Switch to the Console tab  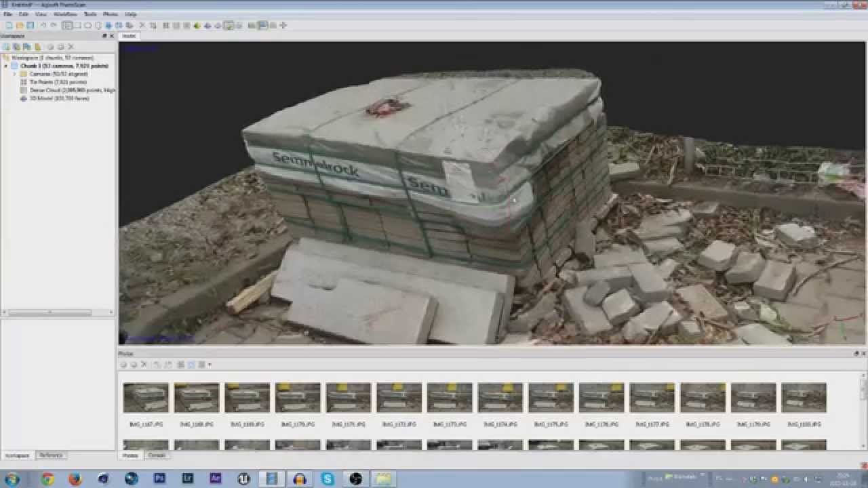(x=157, y=455)
